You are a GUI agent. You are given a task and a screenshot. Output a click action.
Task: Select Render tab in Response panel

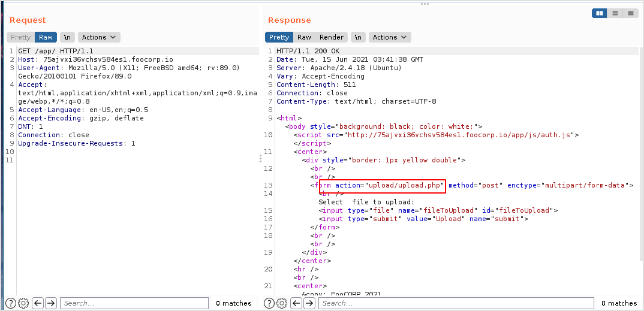coord(332,37)
